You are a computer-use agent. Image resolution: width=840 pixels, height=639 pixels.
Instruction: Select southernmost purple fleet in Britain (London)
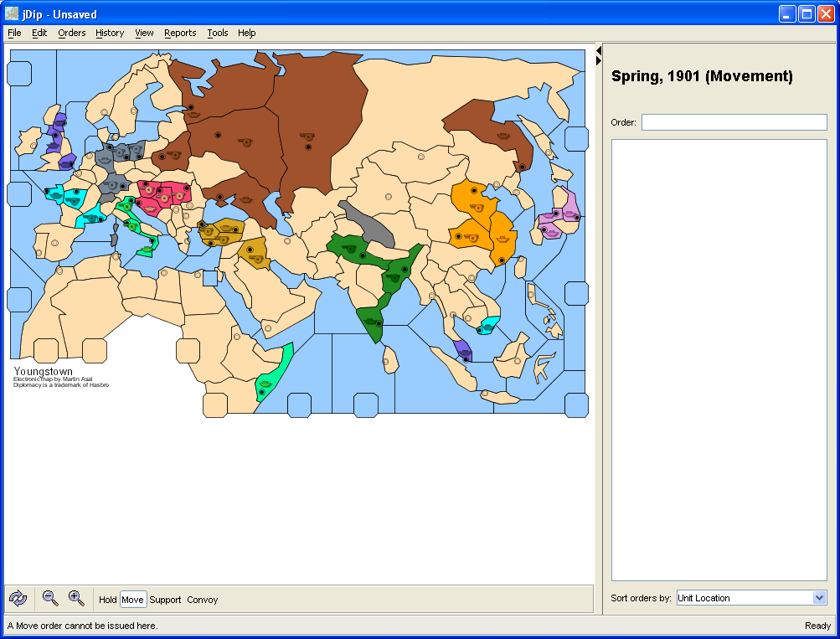pos(65,164)
